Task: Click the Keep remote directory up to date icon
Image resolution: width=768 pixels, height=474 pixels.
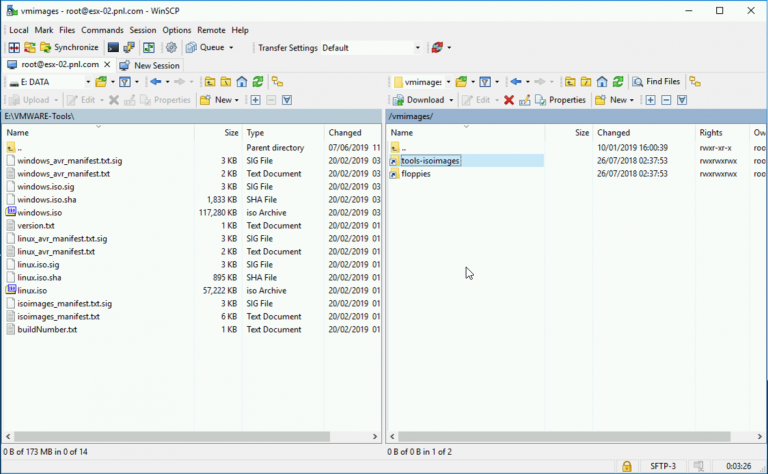Action: click(148, 47)
